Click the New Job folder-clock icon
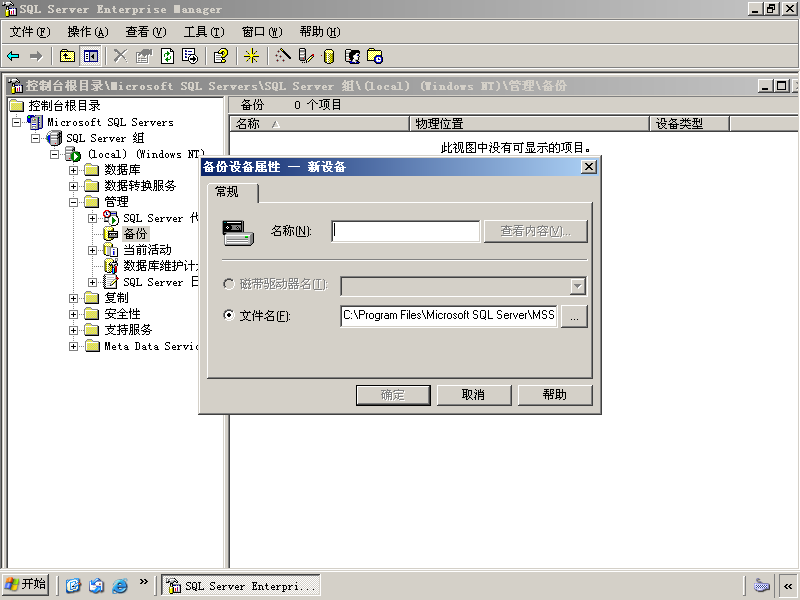The width and height of the screenshot is (800, 600). pyautogui.click(x=375, y=56)
